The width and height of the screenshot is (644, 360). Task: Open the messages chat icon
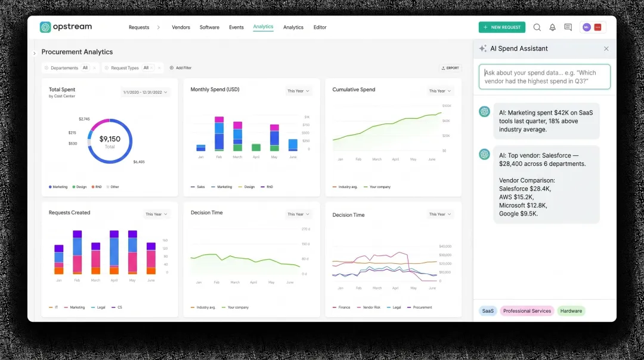point(568,27)
